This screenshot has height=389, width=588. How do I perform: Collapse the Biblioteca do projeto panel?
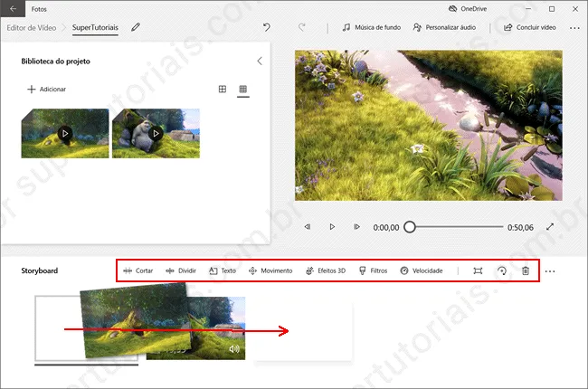point(260,62)
